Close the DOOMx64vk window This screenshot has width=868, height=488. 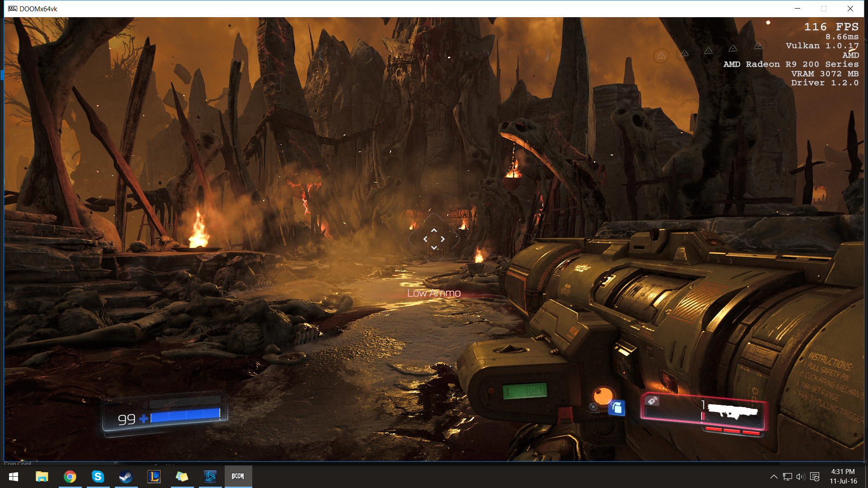point(850,9)
